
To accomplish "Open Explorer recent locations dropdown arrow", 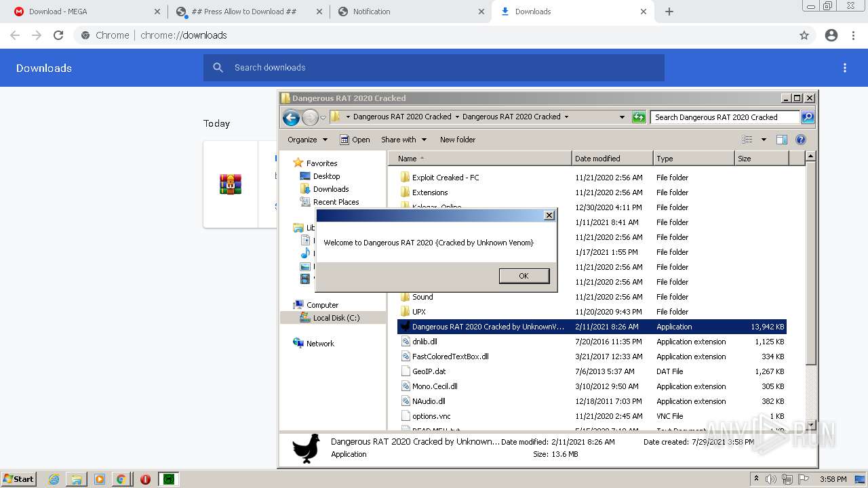I will [x=323, y=118].
